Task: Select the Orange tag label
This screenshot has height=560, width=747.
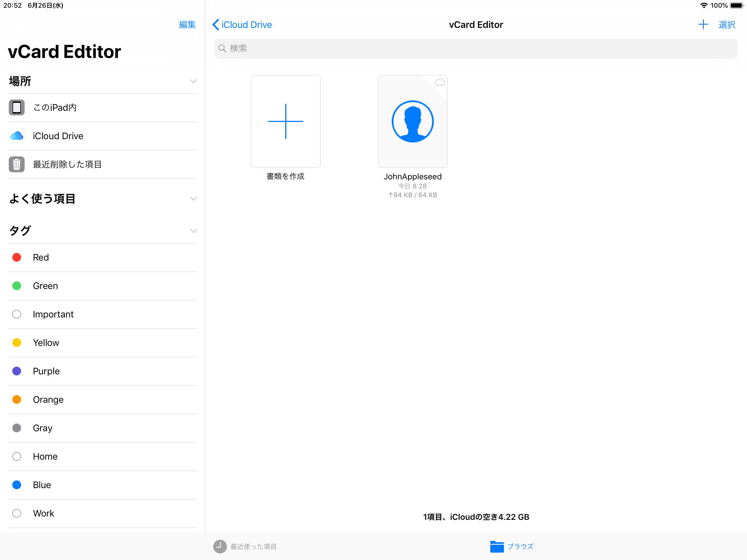Action: click(x=48, y=399)
